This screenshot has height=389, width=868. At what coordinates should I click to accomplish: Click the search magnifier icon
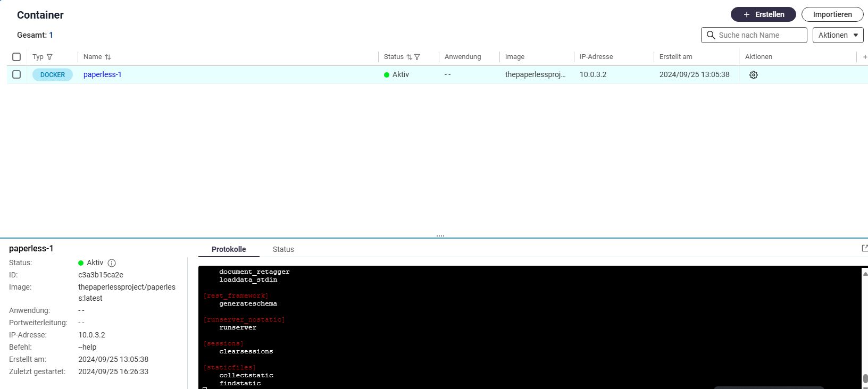[711, 35]
